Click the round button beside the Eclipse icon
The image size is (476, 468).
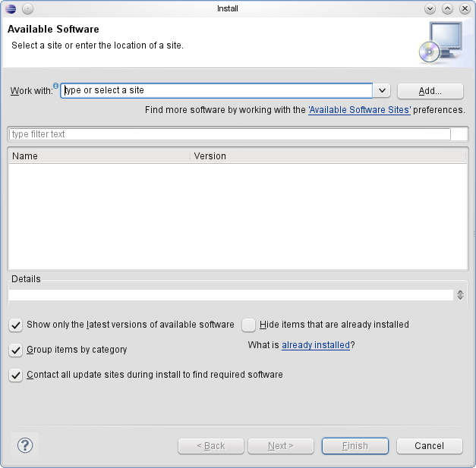tap(27, 8)
